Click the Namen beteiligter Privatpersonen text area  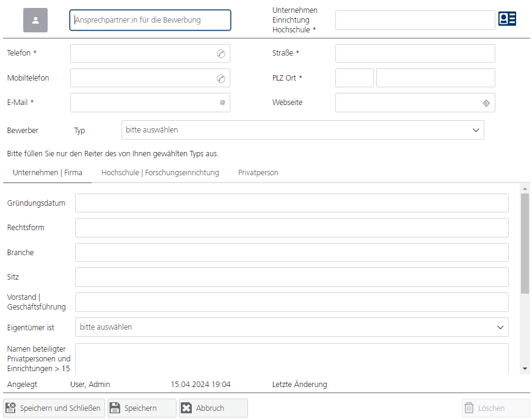click(292, 358)
